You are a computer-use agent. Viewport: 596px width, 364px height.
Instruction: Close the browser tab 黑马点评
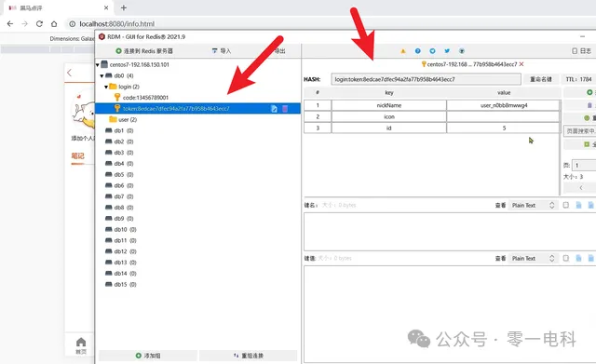coord(106,7)
